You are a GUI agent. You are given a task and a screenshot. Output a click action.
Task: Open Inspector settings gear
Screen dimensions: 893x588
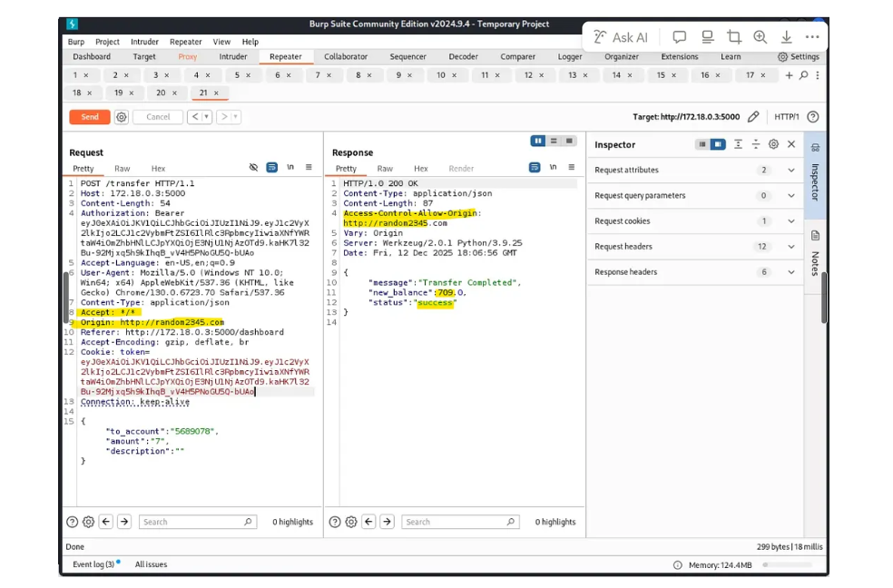773,144
